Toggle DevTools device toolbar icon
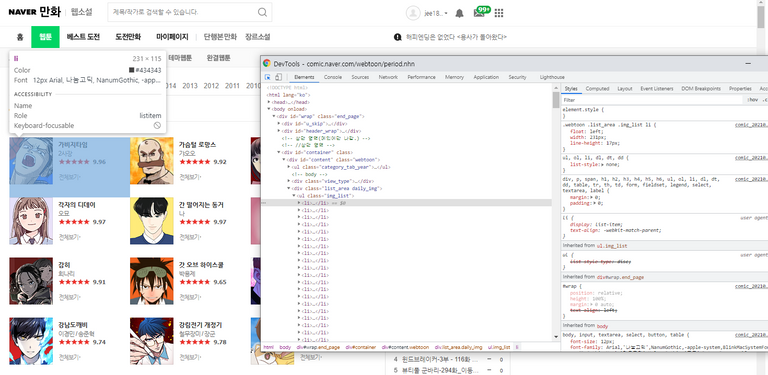Screen dimensions: 768x375 [278, 77]
